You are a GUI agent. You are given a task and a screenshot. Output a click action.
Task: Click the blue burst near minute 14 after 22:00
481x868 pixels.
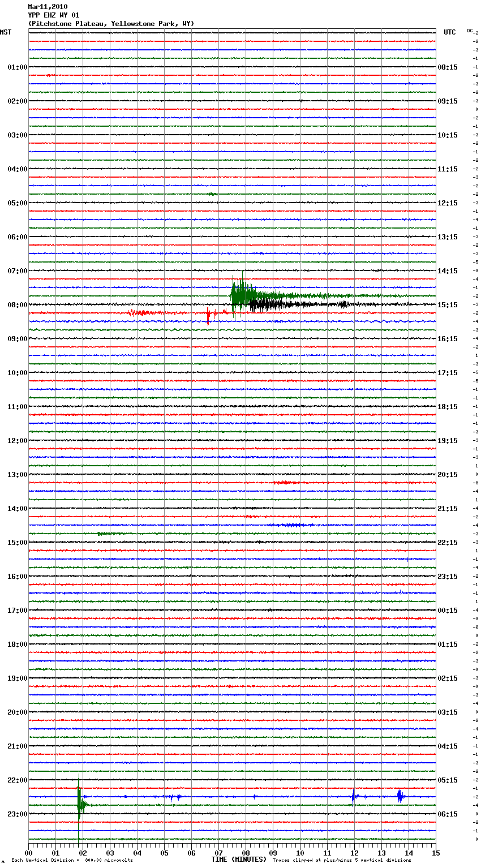click(x=400, y=796)
